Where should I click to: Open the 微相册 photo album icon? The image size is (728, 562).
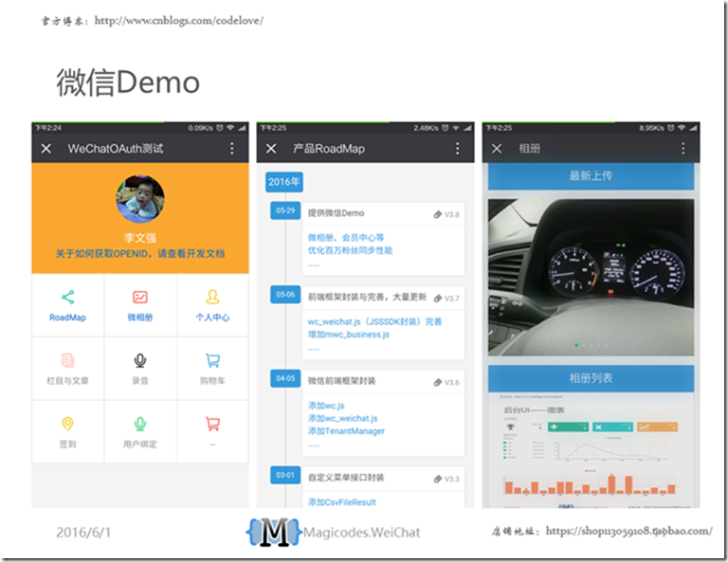click(139, 297)
